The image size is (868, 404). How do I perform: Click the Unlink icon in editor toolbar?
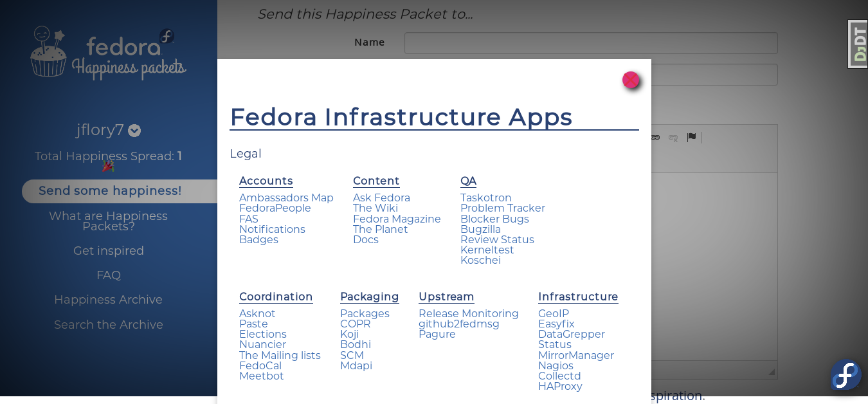coord(673,137)
